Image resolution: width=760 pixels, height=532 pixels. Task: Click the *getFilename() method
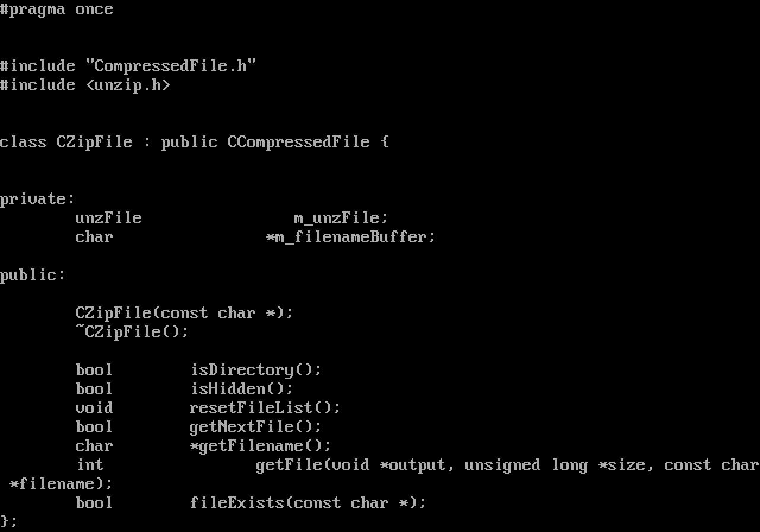[261, 446]
